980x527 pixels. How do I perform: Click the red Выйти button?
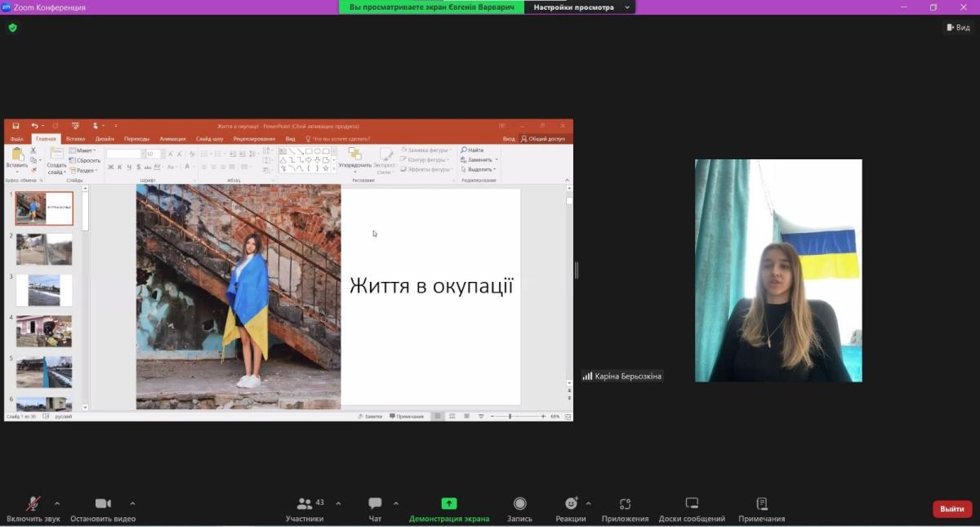pos(951,509)
